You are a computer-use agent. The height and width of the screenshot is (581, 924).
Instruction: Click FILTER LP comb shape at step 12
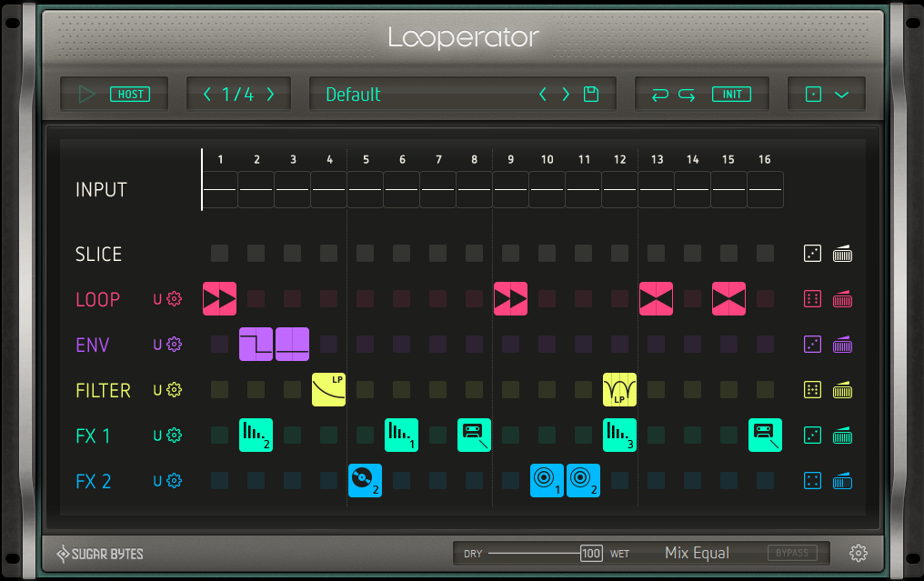coord(619,389)
